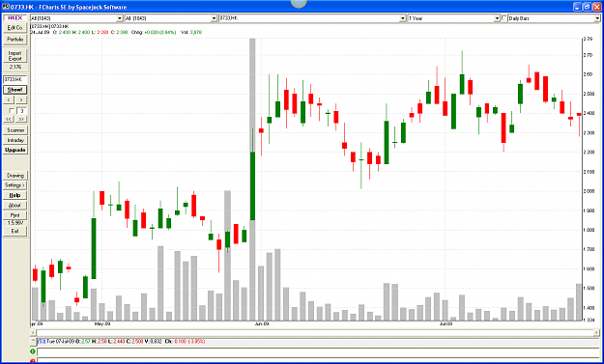Click the Jun 09 date axis label
The width and height of the screenshot is (604, 364).
[262, 324]
